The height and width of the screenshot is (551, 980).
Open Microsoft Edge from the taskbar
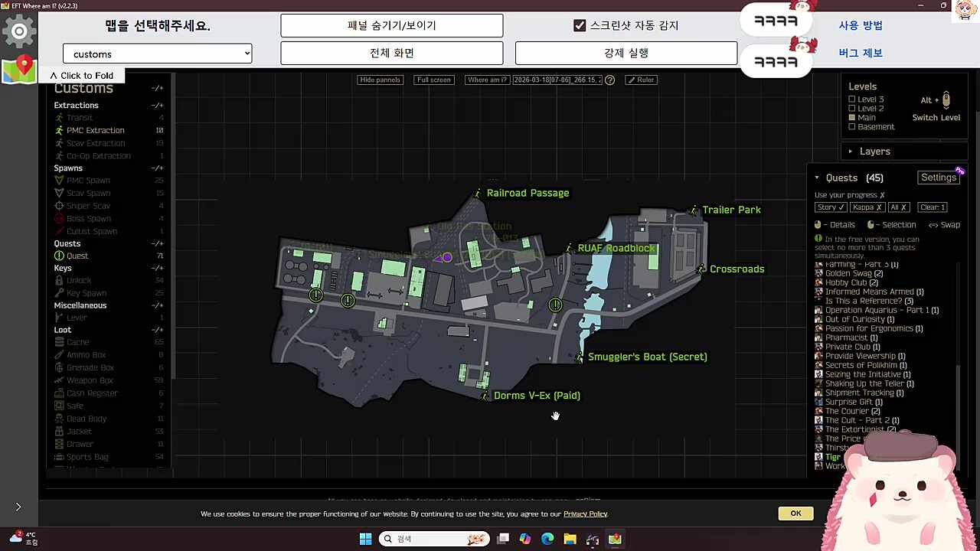[547, 539]
